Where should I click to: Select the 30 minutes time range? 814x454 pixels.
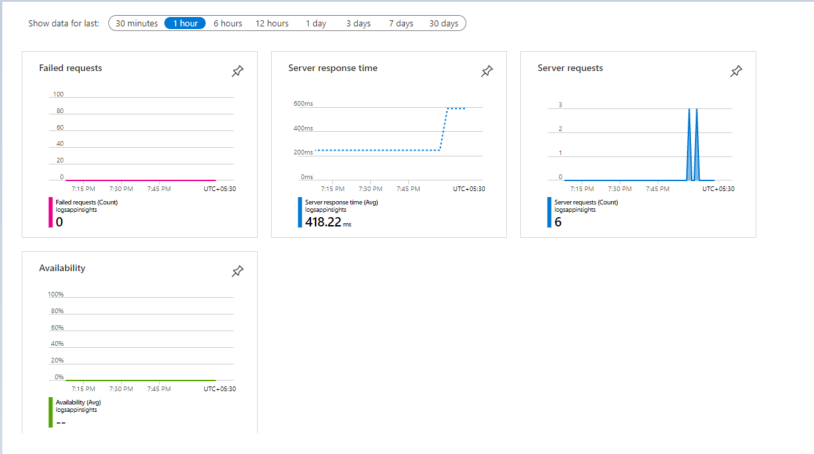(137, 23)
